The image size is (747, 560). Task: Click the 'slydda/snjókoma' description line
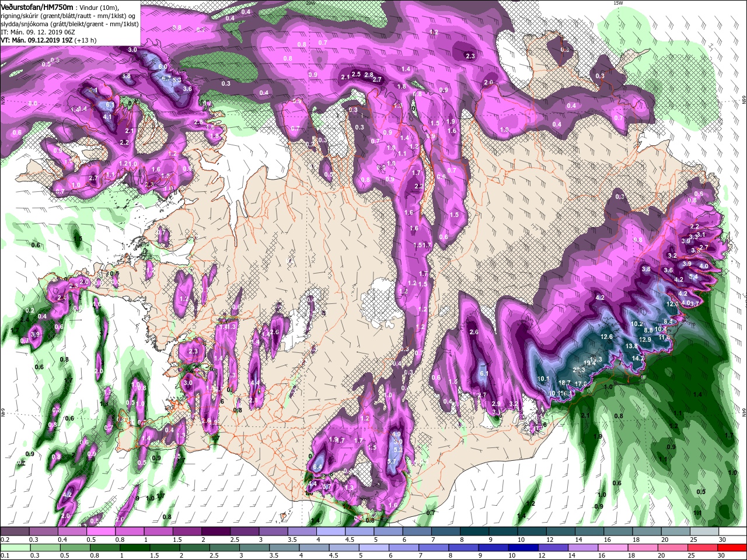69,24
